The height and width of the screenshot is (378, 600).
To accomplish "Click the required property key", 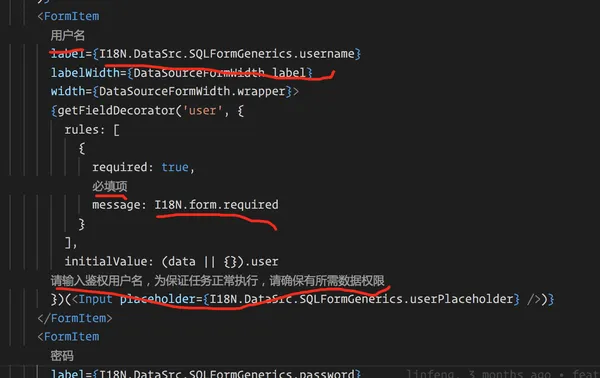I will (120, 167).
